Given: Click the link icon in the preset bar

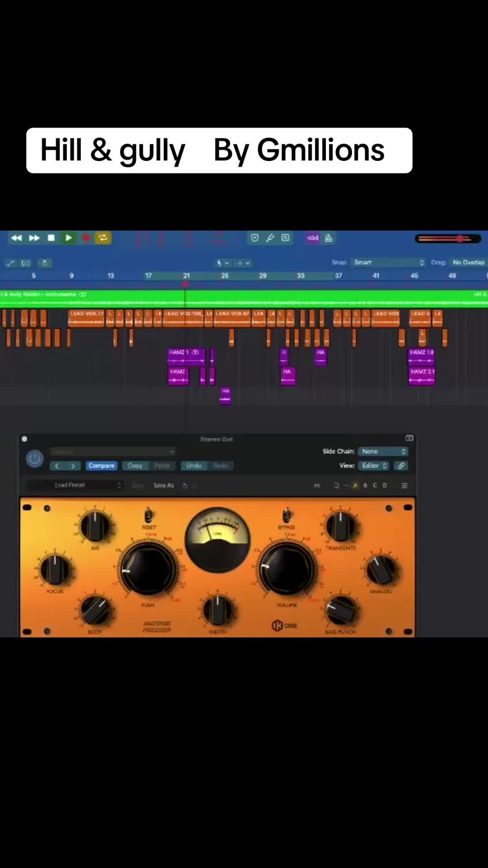Looking at the screenshot, I should (317, 486).
